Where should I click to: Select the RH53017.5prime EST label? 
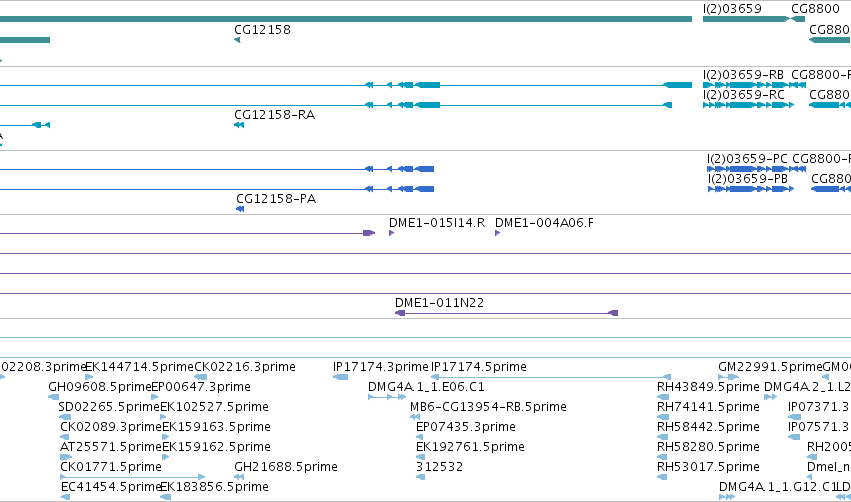click(708, 467)
